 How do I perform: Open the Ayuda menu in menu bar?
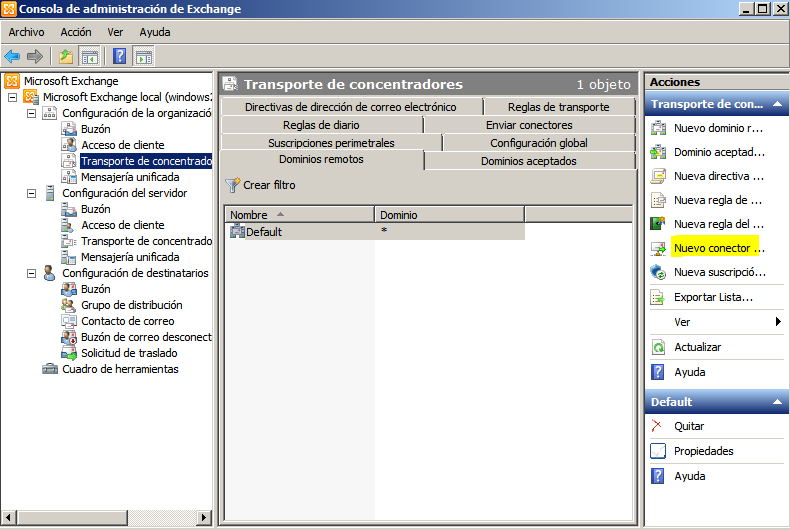155,32
